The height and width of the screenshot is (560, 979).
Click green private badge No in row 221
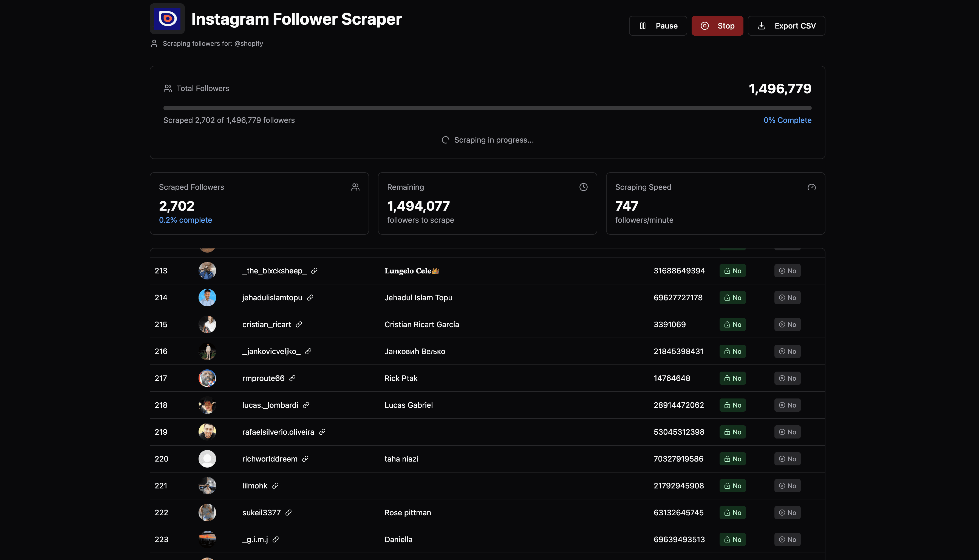732,486
